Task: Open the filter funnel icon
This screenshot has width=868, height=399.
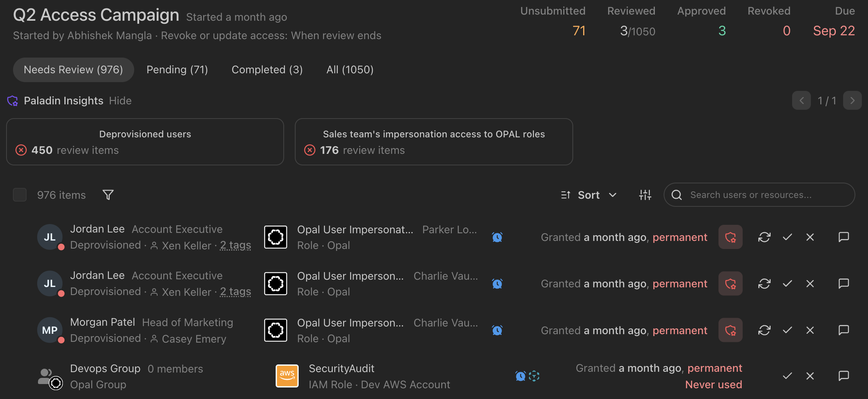Action: (x=108, y=195)
